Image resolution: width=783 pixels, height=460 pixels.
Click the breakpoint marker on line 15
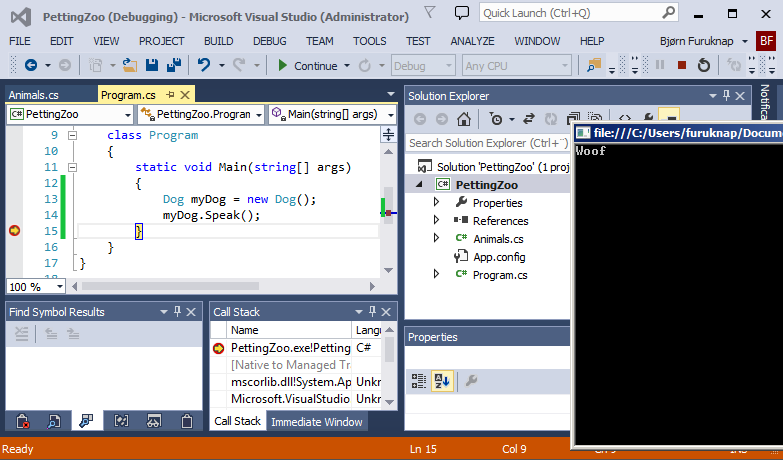click(x=14, y=231)
